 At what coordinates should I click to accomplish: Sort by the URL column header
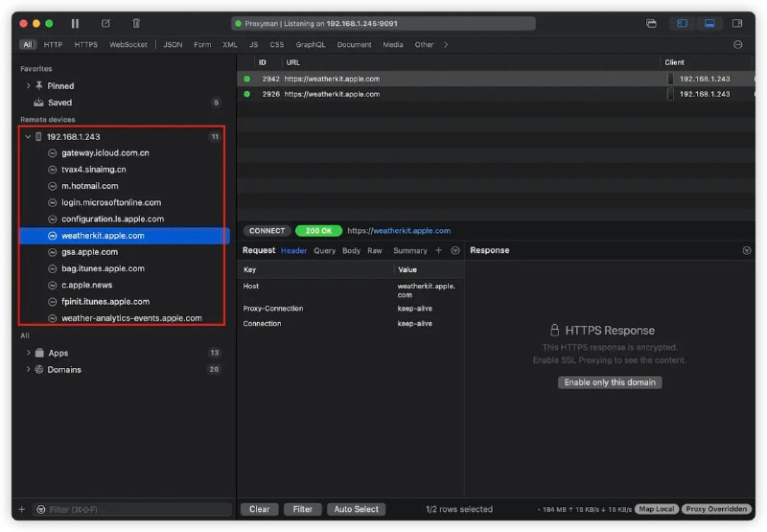pos(293,62)
